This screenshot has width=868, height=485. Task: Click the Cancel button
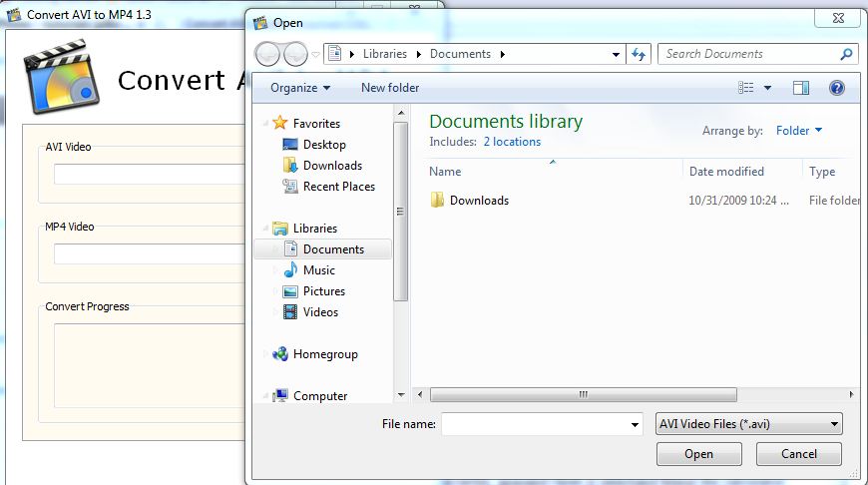point(799,454)
